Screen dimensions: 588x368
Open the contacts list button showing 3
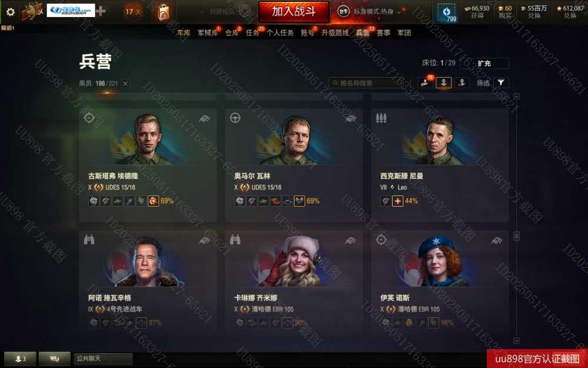20,359
